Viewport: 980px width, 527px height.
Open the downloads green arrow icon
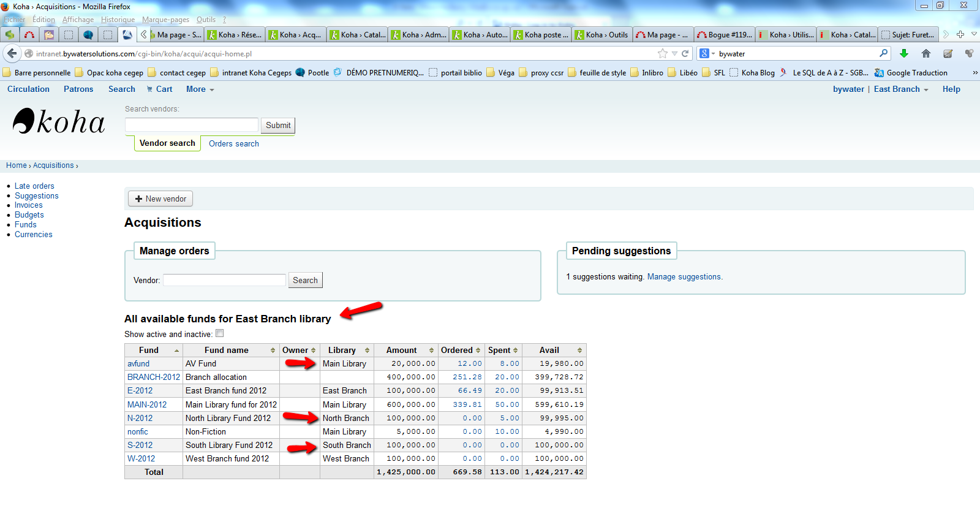point(904,53)
